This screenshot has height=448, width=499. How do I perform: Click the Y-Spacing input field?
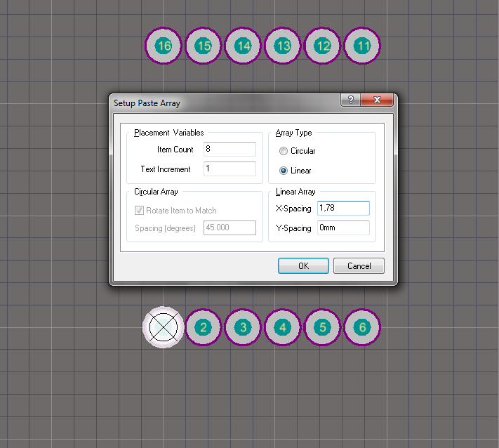(x=343, y=228)
